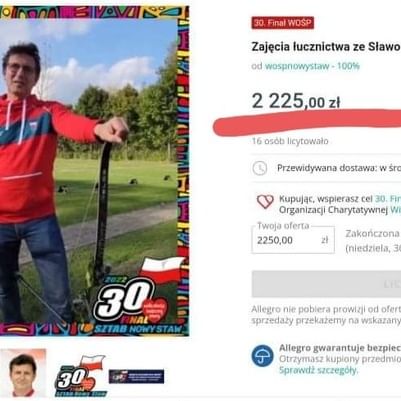Click the 30. Finał WOŚP badge
This screenshot has width=401, height=401.
point(283,23)
